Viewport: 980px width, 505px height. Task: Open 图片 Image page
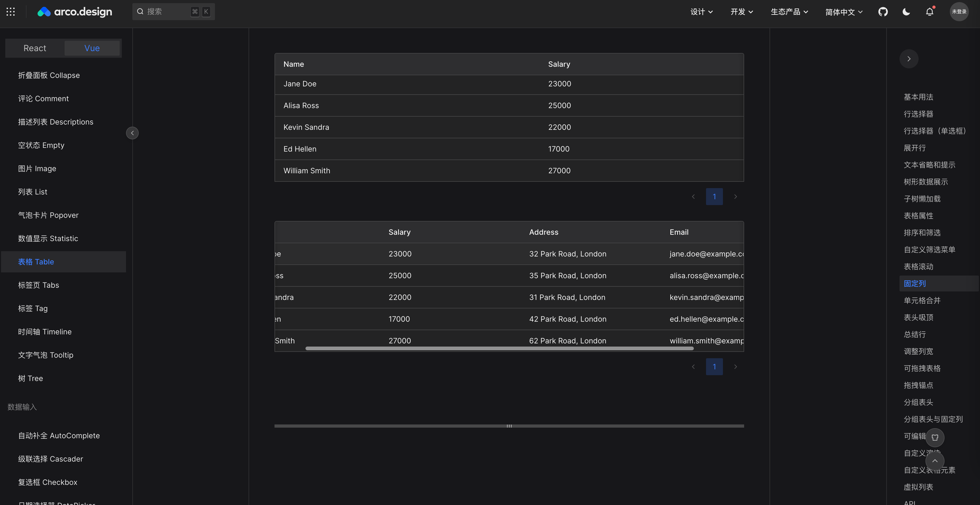(64, 168)
